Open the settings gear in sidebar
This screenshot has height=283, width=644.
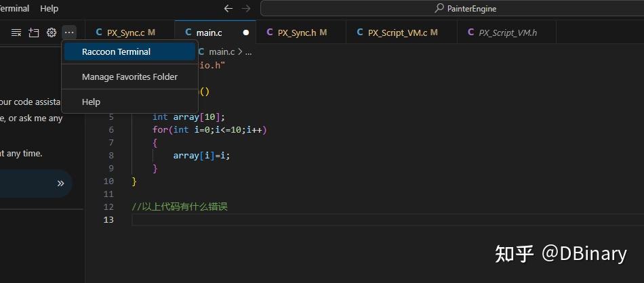(x=52, y=32)
